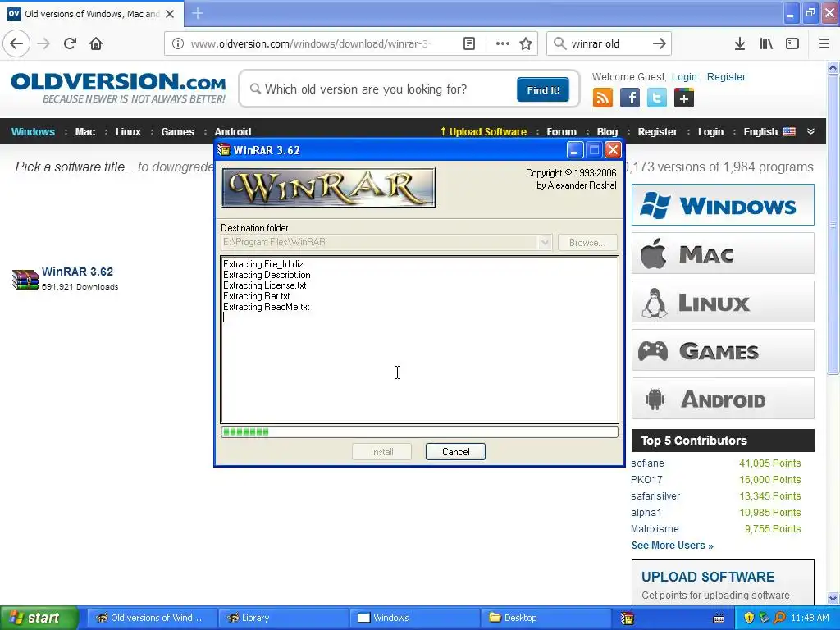Click the browser forward arrow
The image size is (840, 630).
coord(43,43)
